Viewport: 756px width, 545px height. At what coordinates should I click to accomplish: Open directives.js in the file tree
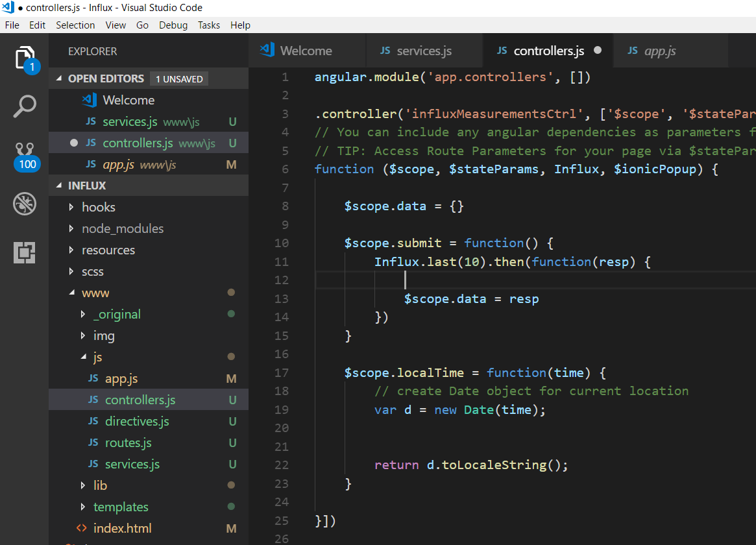(x=137, y=421)
